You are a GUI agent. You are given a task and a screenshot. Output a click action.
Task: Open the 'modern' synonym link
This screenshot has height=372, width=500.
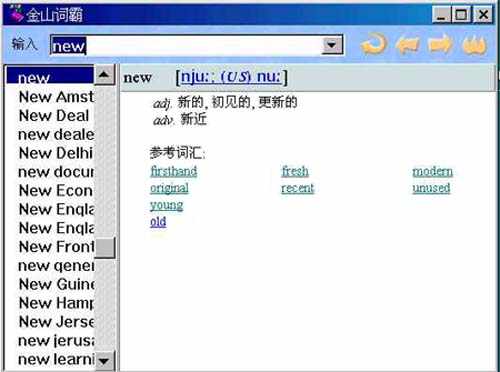(432, 171)
